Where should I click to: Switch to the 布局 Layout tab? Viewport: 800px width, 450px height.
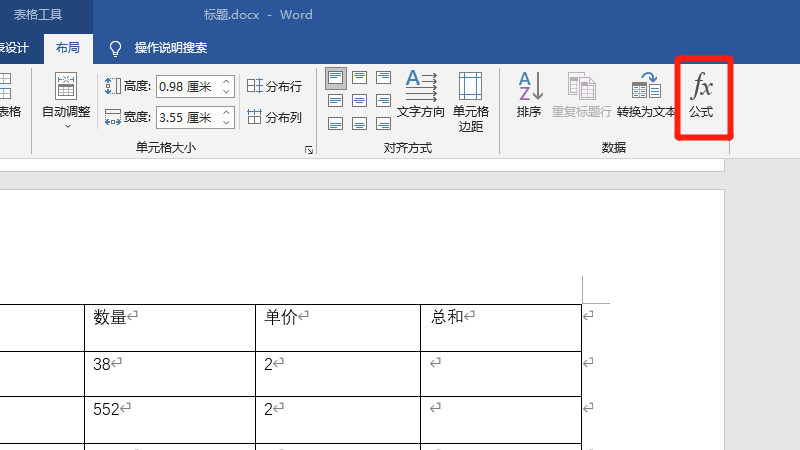pyautogui.click(x=68, y=48)
